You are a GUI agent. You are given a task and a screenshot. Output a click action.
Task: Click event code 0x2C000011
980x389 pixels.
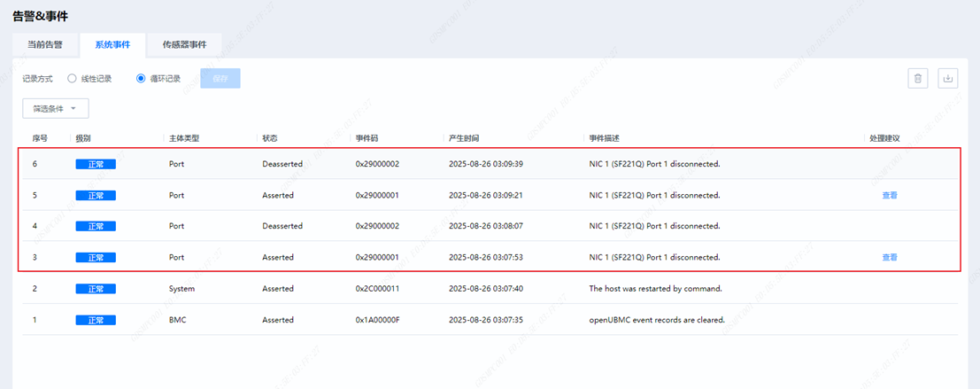coord(377,289)
